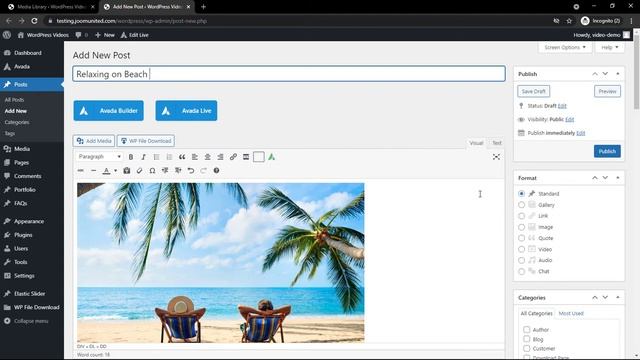Screen dimensions: 640x360
Task: Align text right
Action: pos(220,157)
